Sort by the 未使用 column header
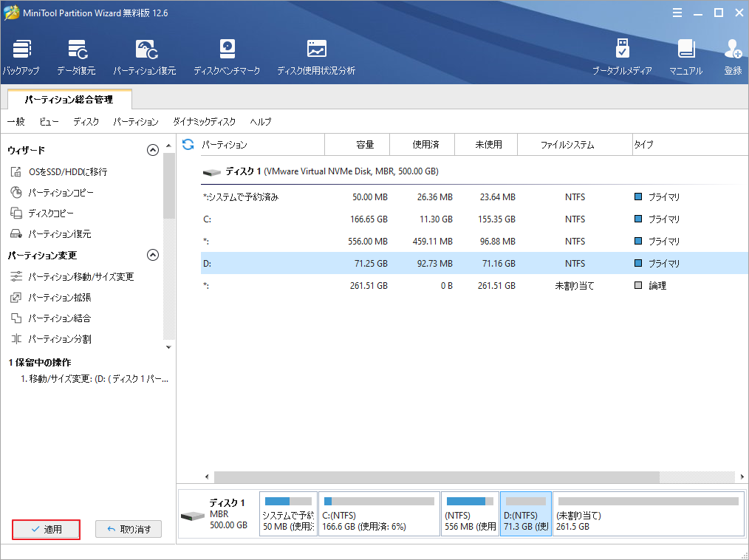 pos(486,144)
